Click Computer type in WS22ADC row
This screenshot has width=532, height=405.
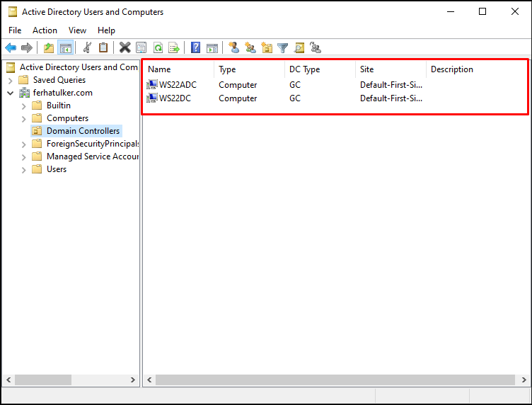pos(238,84)
